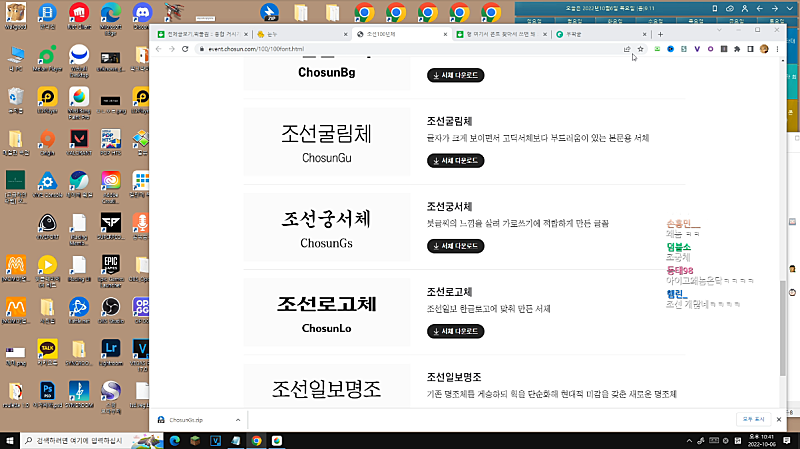Expand the calendar widget's chevron menu
Image resolution: width=800 pixels, height=449 pixels.
789,8
